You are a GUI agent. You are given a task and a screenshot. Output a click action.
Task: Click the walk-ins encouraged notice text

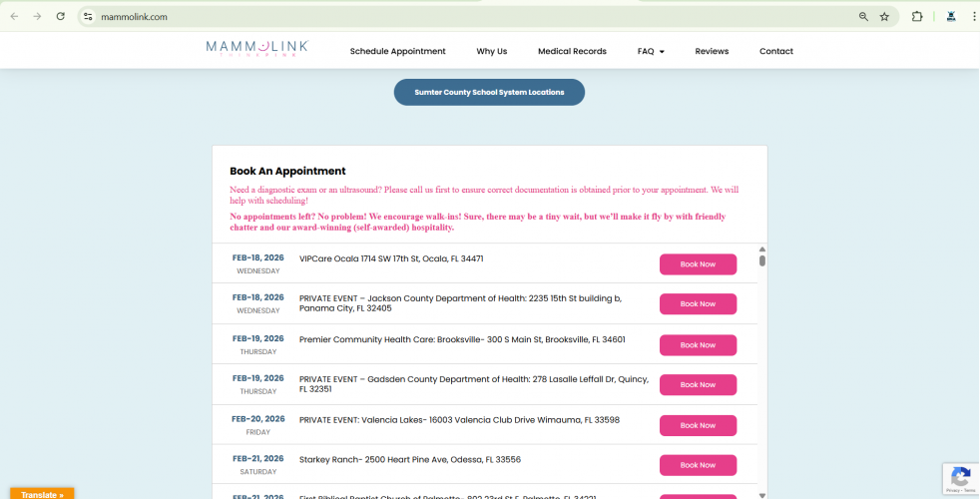(478, 222)
